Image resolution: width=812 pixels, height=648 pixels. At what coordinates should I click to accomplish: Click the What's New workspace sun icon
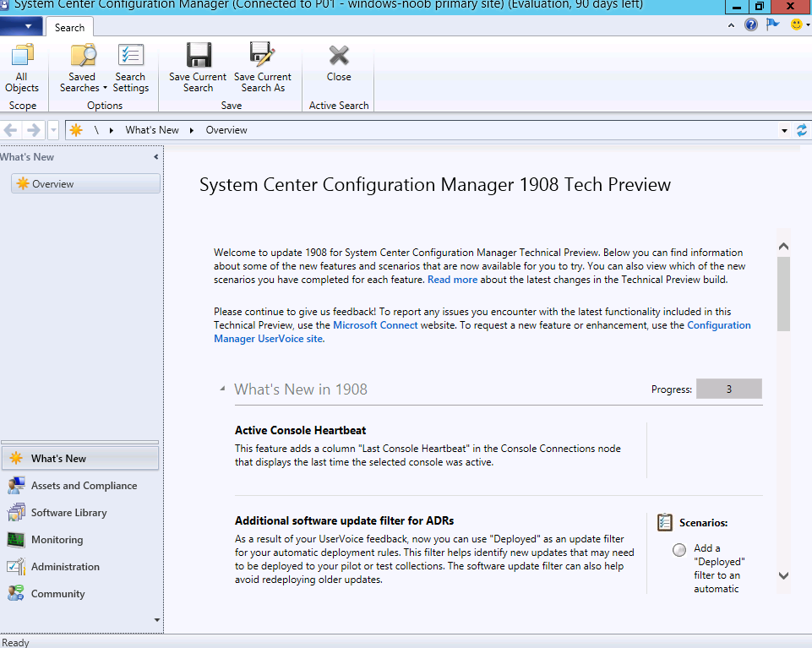[16, 458]
